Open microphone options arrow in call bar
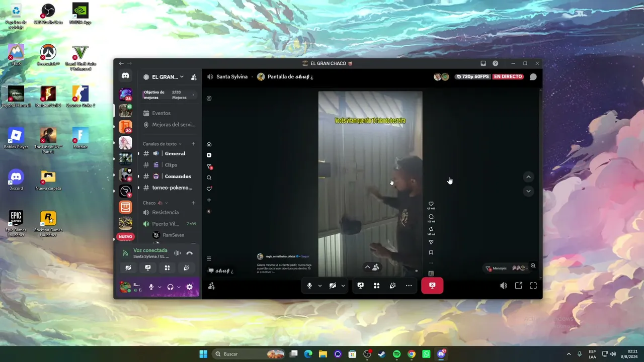644x362 pixels. coord(320,286)
